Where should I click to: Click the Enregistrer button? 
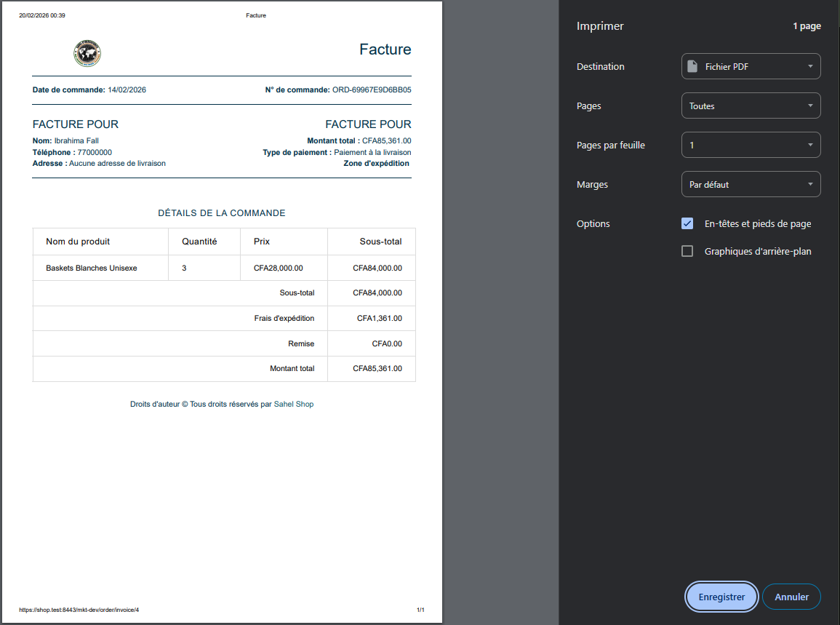[x=721, y=597]
